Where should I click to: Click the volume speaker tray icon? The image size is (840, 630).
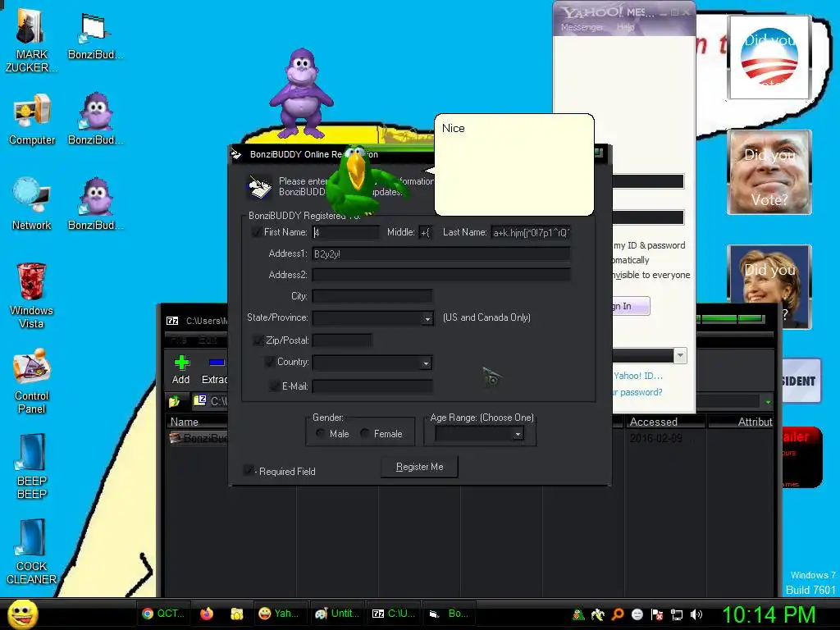click(696, 614)
